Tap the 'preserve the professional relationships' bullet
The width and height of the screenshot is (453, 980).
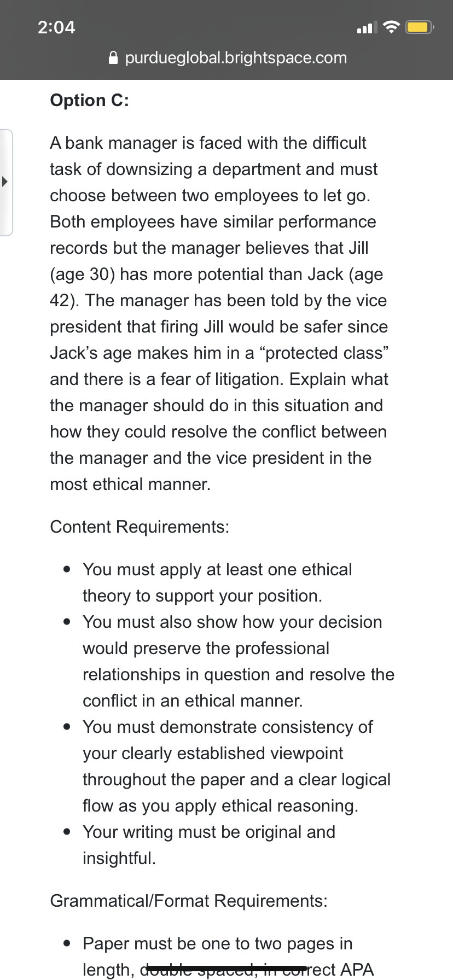coord(239,661)
